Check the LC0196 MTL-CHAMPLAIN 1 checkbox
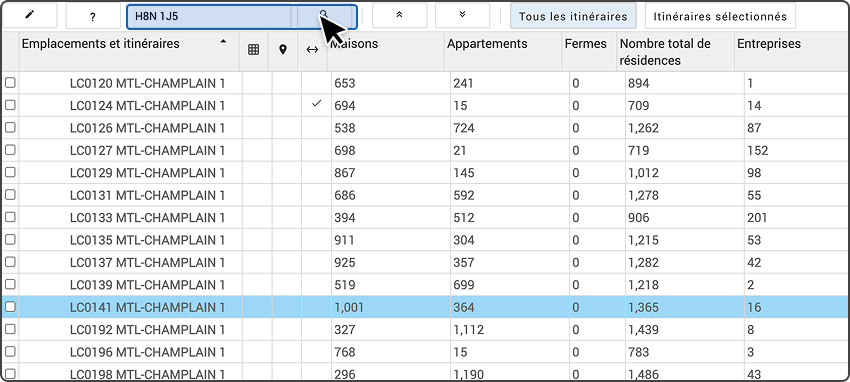Image resolution: width=850 pixels, height=382 pixels. tap(10, 352)
